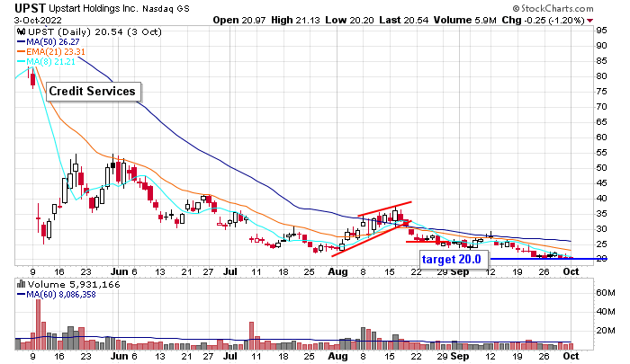Click the 'Upstart Holdings Inc.' company name

pos(94,8)
